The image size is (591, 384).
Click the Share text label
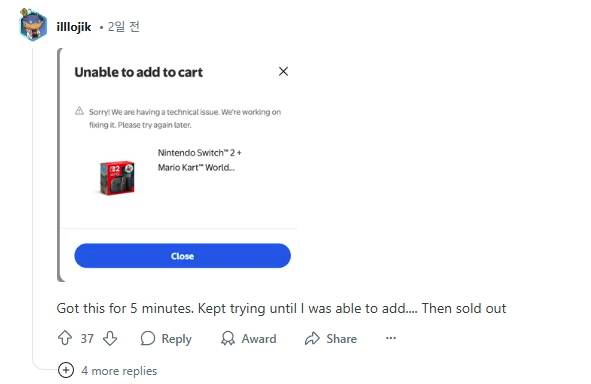pos(341,339)
